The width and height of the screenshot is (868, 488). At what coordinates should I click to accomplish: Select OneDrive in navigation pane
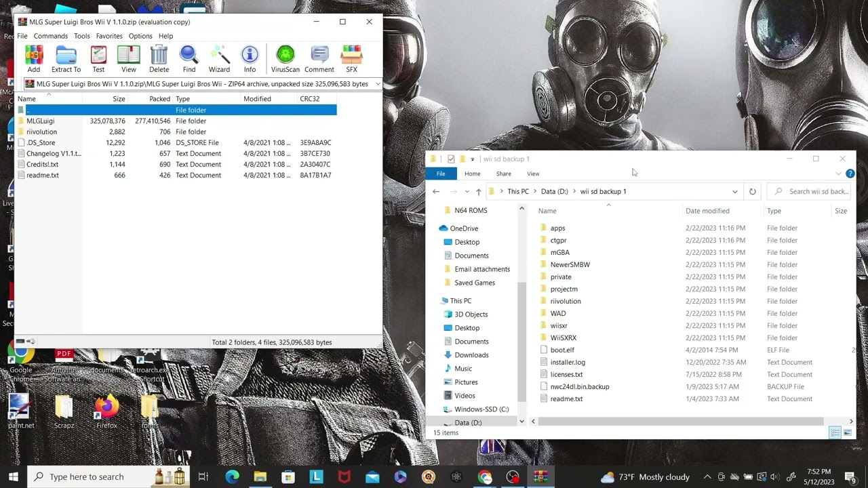[x=464, y=228]
